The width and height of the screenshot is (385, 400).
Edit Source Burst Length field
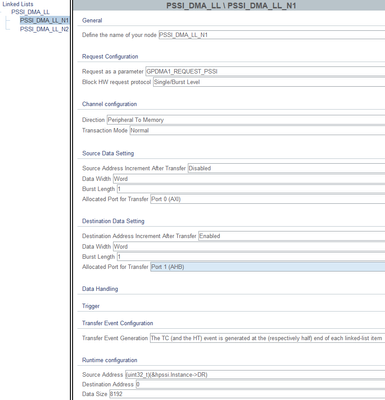(251, 189)
